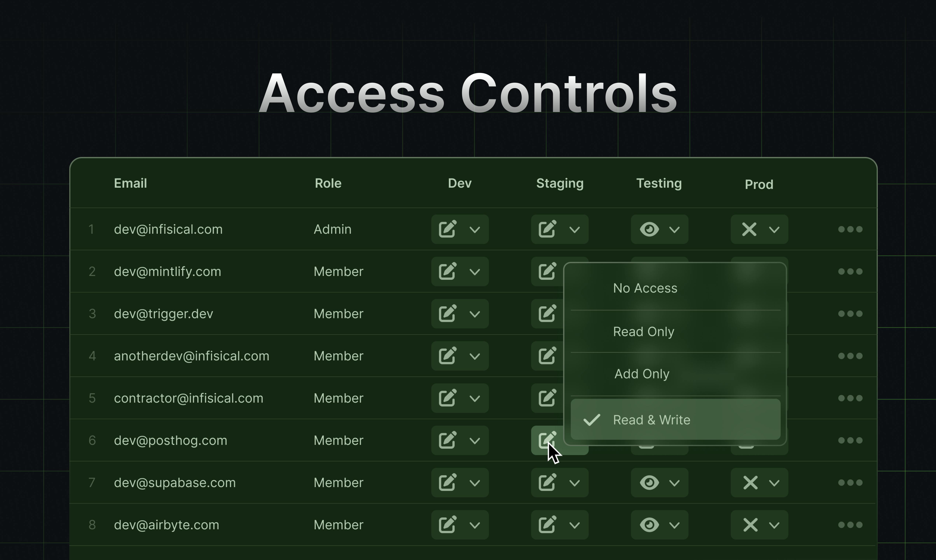This screenshot has height=560, width=936.
Task: Expand the Testing chevron for dev@supabase.com
Action: pos(674,483)
